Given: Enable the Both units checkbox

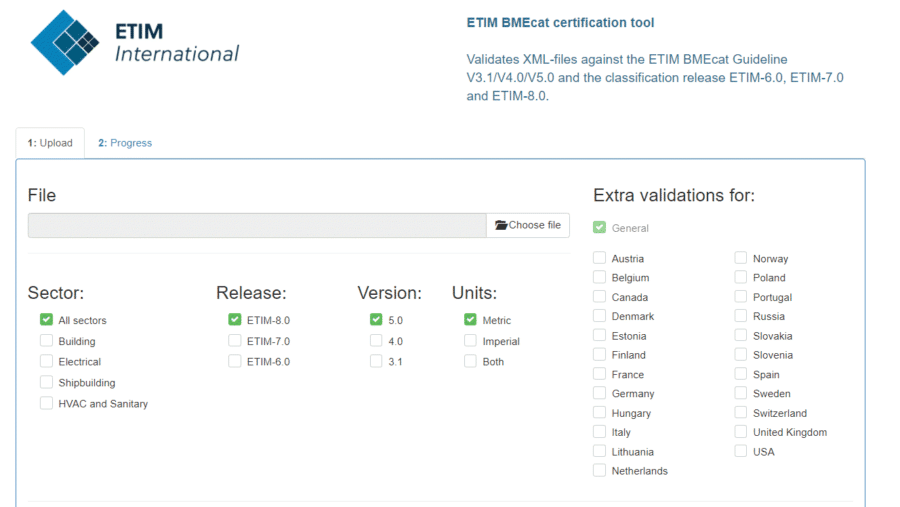Looking at the screenshot, I should tap(470, 362).
